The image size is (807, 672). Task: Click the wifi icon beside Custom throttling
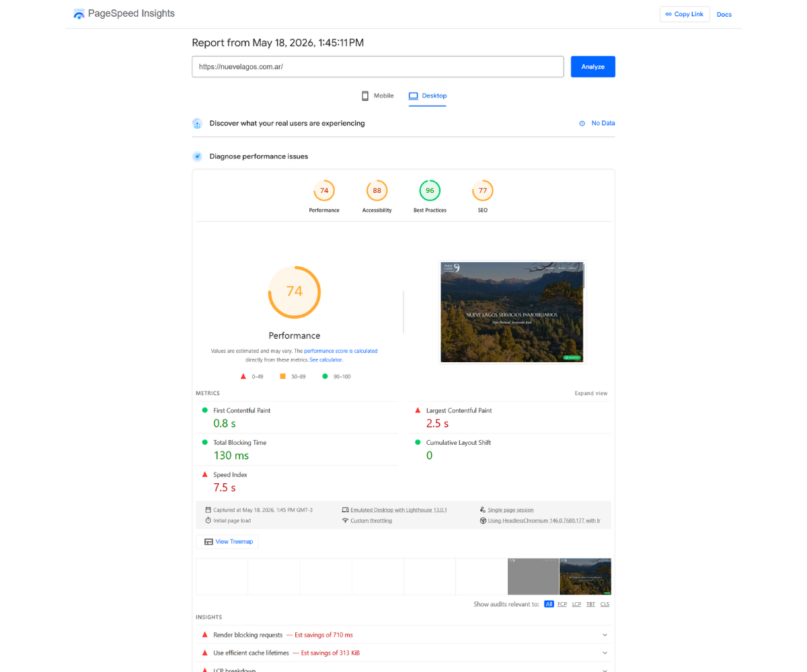pyautogui.click(x=346, y=521)
